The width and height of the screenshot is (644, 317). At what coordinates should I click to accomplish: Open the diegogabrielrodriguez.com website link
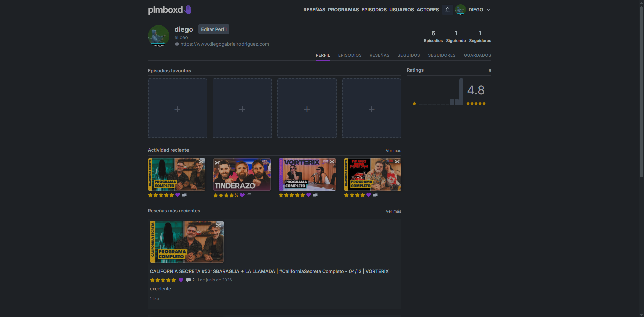tap(225, 44)
